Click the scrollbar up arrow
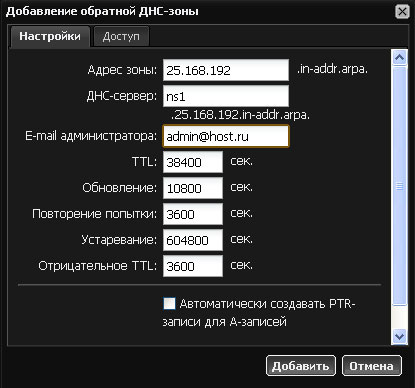This screenshot has height=388, width=415. (399, 58)
